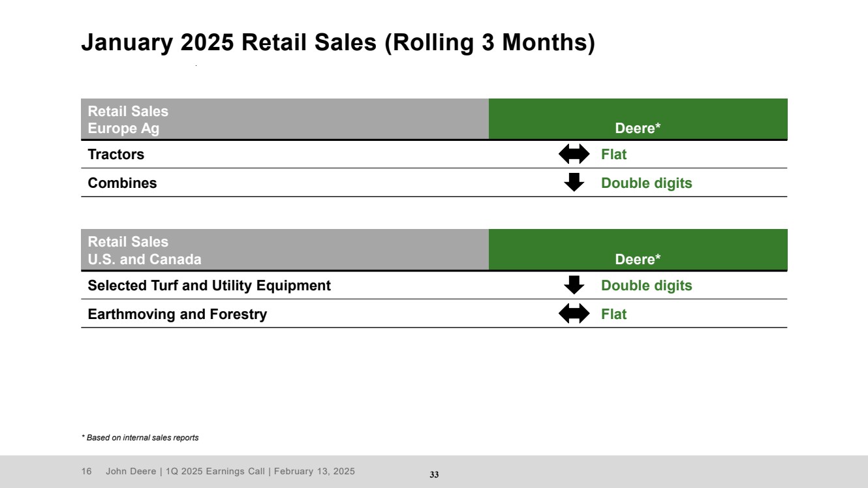Click the slide title January 2025 Retail Sales
This screenshot has height=488, width=868.
click(x=337, y=42)
